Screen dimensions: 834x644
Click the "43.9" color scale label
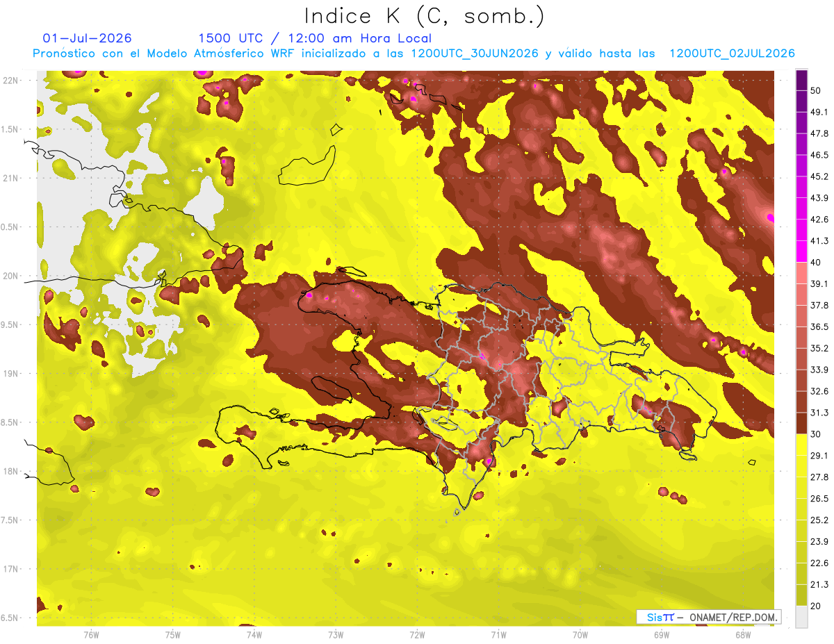pyautogui.click(x=820, y=198)
